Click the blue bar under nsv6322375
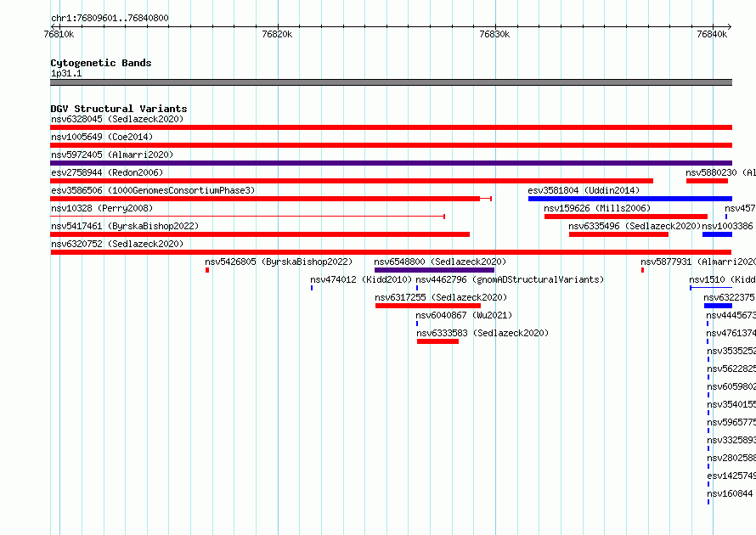This screenshot has height=535, width=756. (x=718, y=306)
